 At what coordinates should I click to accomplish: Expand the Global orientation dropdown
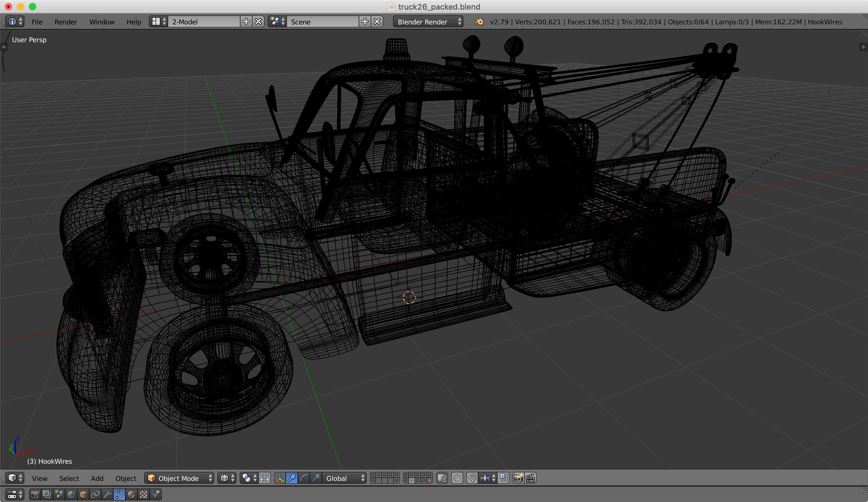click(344, 478)
